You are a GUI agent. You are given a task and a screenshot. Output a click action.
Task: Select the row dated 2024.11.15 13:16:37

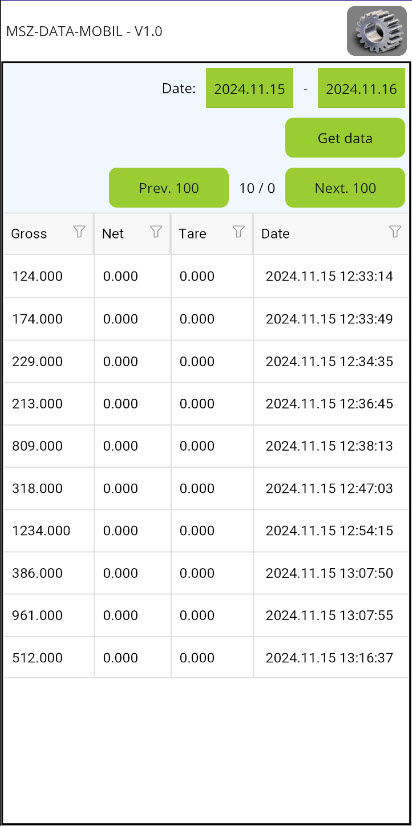point(206,657)
